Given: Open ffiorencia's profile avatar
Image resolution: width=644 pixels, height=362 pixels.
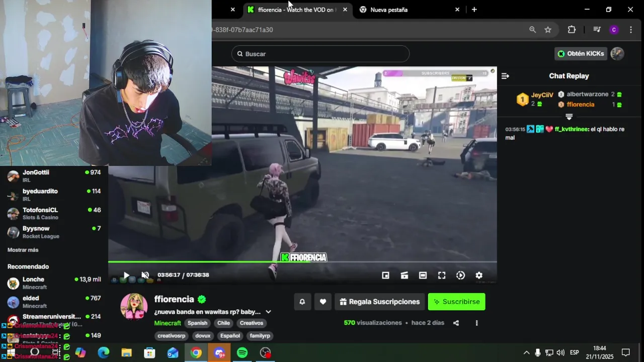Looking at the screenshot, I should (x=134, y=306).
